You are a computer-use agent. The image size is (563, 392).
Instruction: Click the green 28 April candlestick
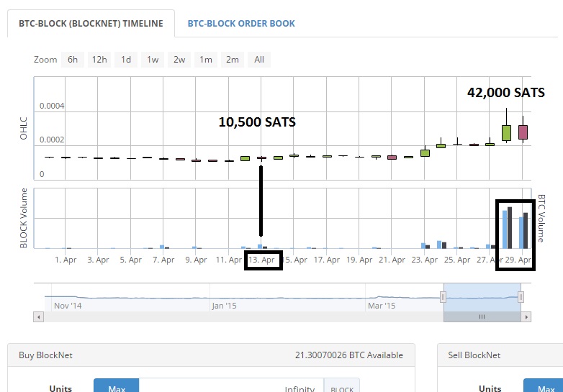(506, 132)
